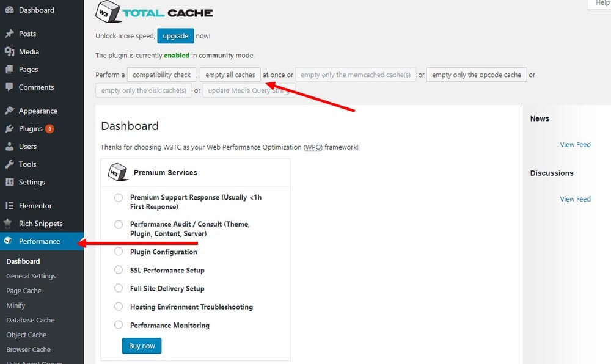
Task: Open the Performance menu item
Action: point(42,241)
